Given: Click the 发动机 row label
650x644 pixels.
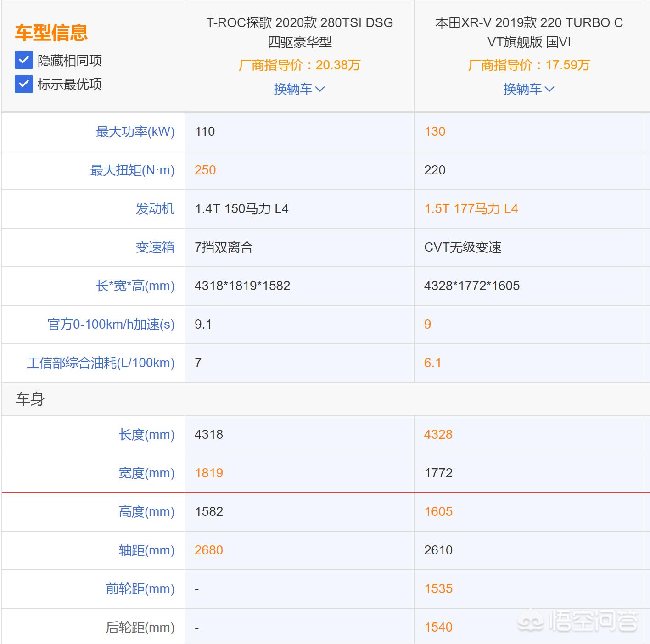Looking at the screenshot, I should [x=155, y=209].
